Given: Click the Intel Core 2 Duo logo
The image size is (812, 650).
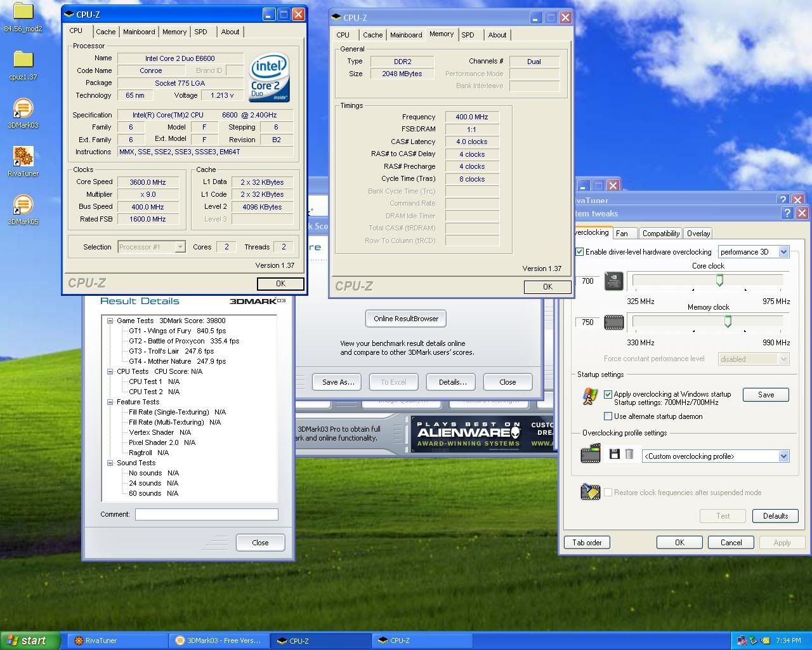Looking at the screenshot, I should (270, 77).
